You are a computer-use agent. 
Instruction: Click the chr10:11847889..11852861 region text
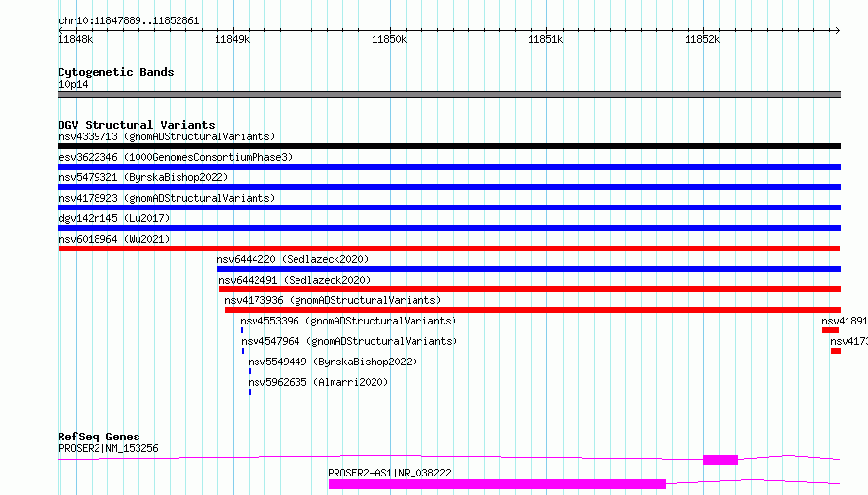click(129, 21)
